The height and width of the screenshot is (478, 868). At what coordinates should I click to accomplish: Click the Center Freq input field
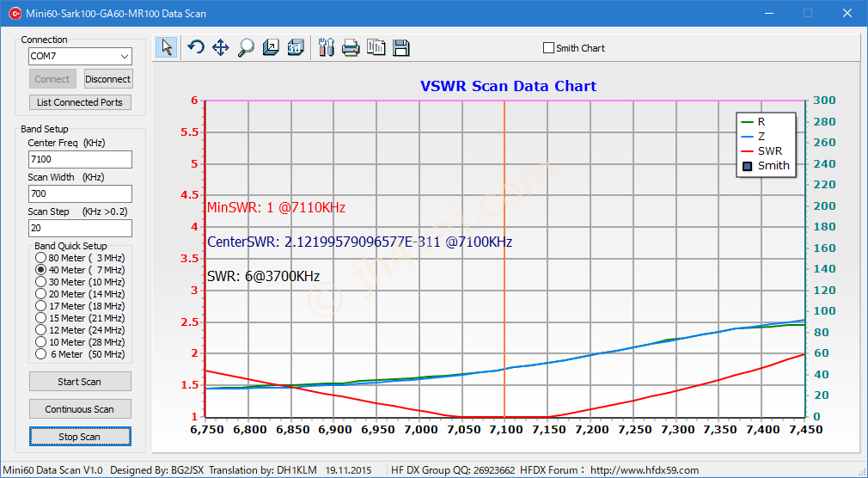[x=80, y=160]
